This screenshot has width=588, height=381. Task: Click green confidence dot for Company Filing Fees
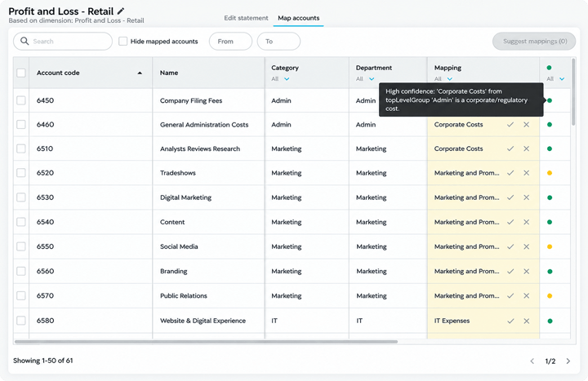(x=550, y=100)
